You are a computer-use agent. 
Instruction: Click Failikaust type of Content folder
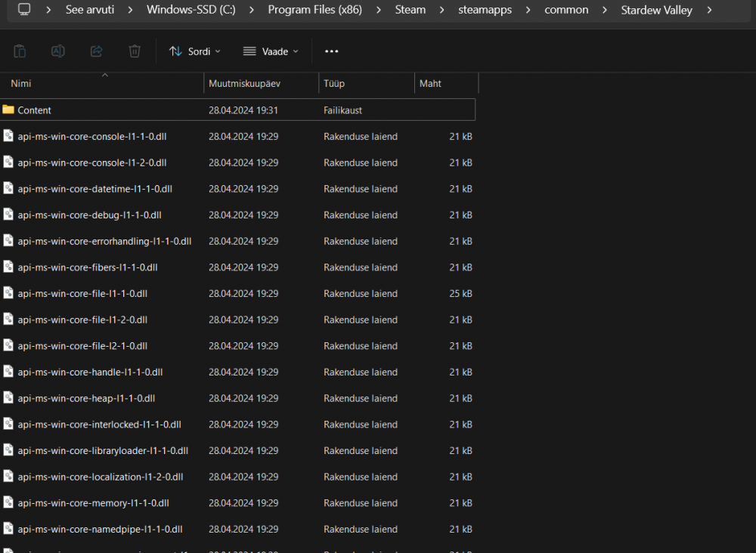342,110
